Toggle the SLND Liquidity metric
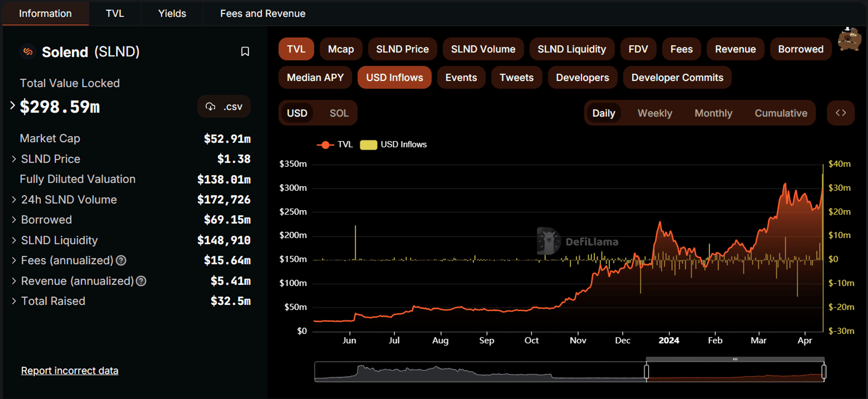This screenshot has height=399, width=868. [572, 49]
